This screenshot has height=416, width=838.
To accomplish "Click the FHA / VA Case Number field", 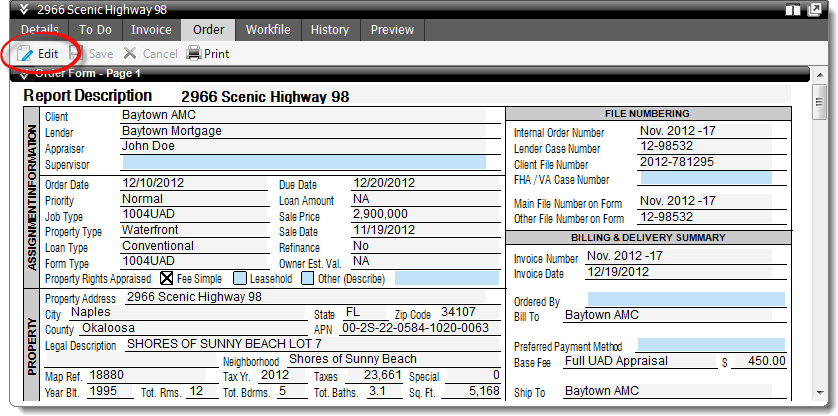I will (704, 179).
